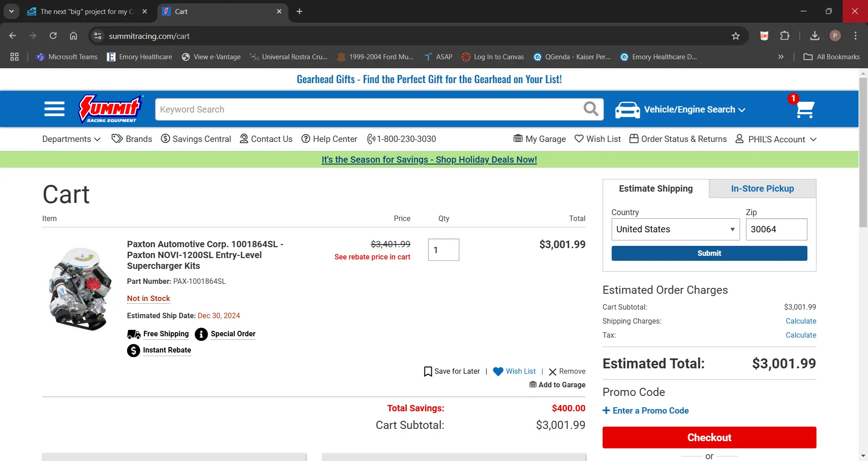Viewport: 868px width, 461px height.
Task: Select the Estimate Shipping tab
Action: (656, 189)
